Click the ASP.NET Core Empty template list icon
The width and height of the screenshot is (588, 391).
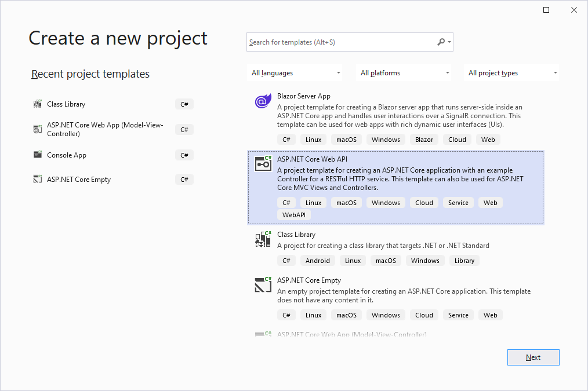(x=263, y=284)
